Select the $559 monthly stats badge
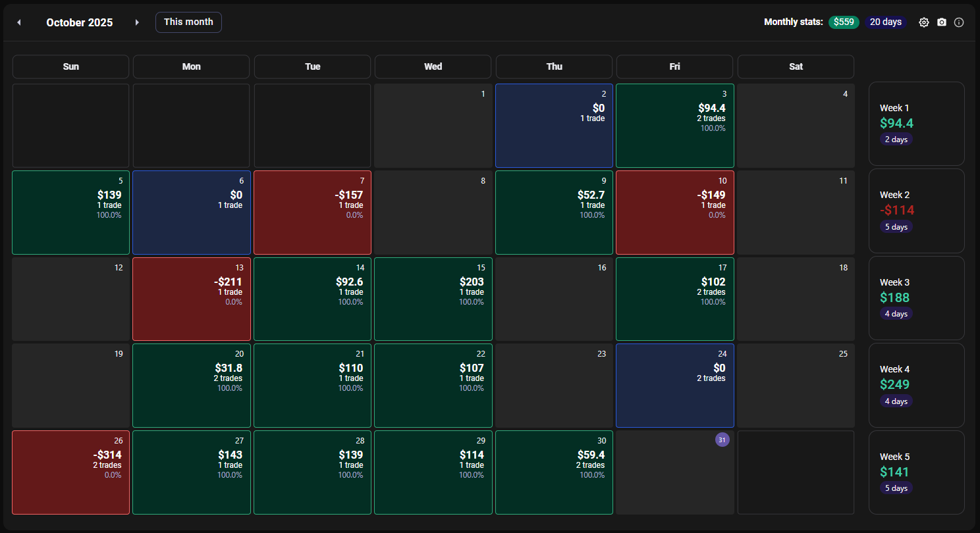This screenshot has width=980, height=533. coord(844,22)
